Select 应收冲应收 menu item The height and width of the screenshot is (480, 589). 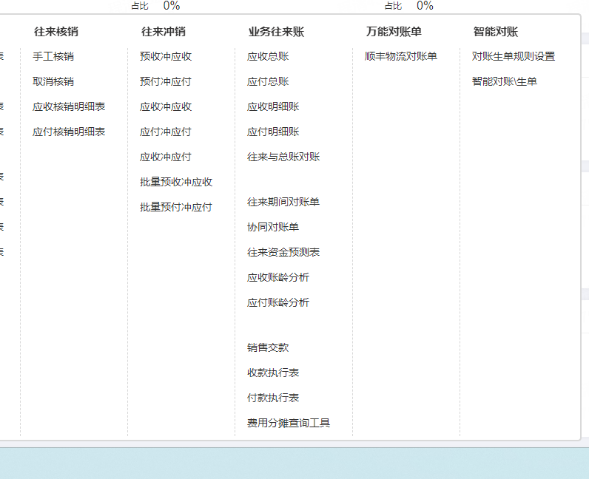[166, 107]
